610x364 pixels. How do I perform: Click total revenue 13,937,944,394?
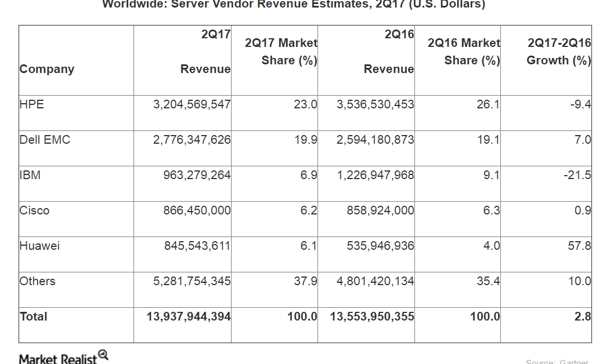pyautogui.click(x=189, y=316)
